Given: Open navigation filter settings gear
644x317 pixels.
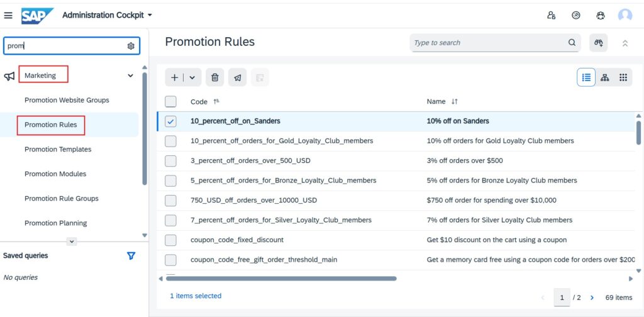Looking at the screenshot, I should [x=131, y=46].
